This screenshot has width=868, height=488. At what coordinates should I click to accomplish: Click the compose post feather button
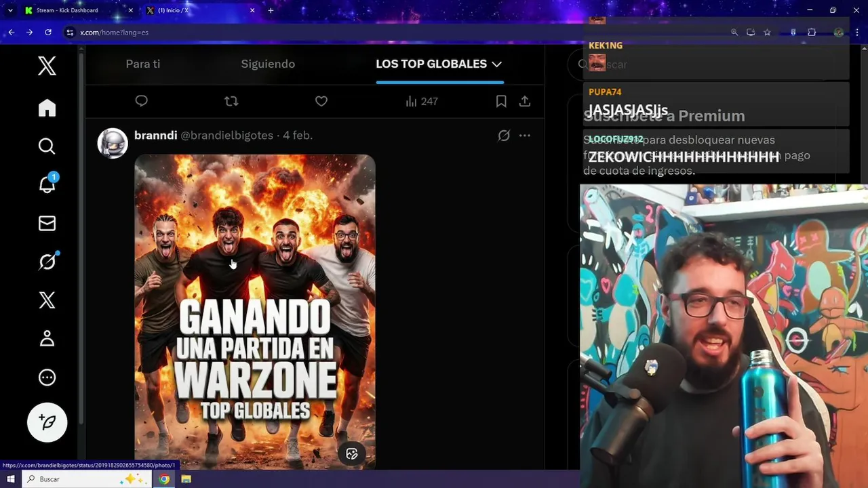(x=47, y=422)
